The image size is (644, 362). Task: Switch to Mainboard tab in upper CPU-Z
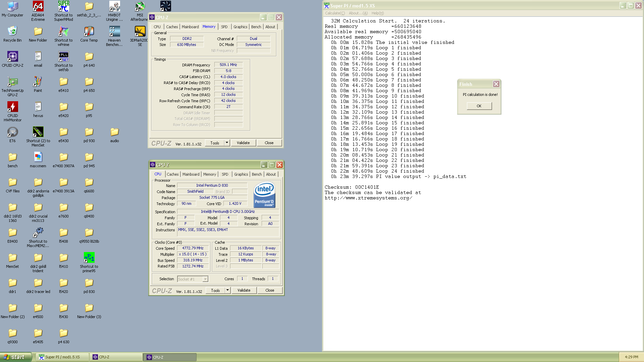[190, 27]
